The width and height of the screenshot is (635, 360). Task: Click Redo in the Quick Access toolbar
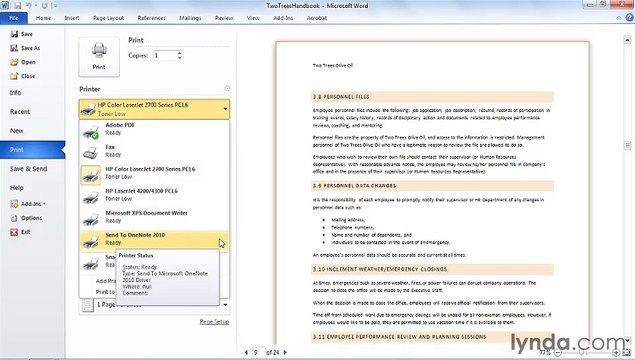[44, 5]
